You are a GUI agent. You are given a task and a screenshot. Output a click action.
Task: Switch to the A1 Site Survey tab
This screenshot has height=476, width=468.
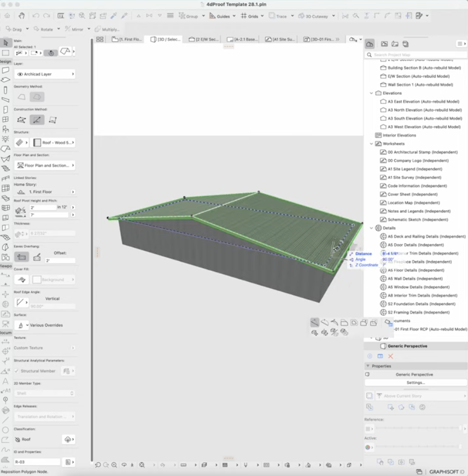click(282, 39)
